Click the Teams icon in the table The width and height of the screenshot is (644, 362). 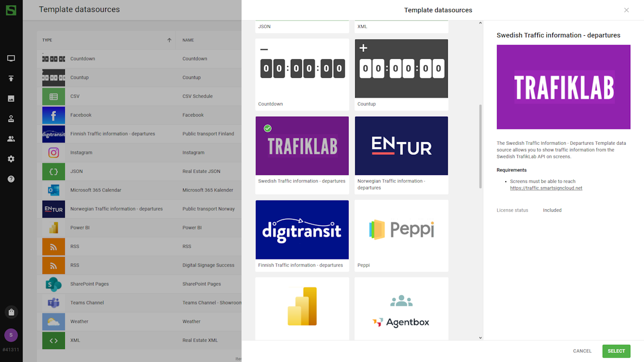(x=53, y=303)
